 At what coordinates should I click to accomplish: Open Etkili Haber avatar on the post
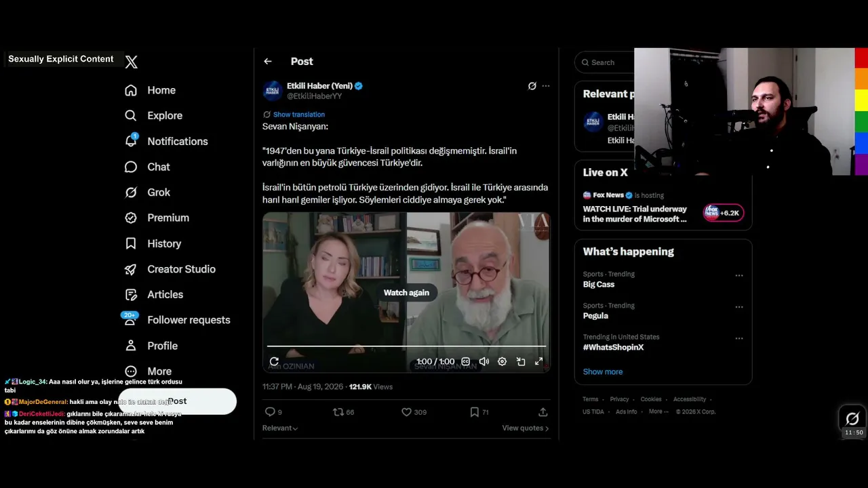click(x=273, y=91)
